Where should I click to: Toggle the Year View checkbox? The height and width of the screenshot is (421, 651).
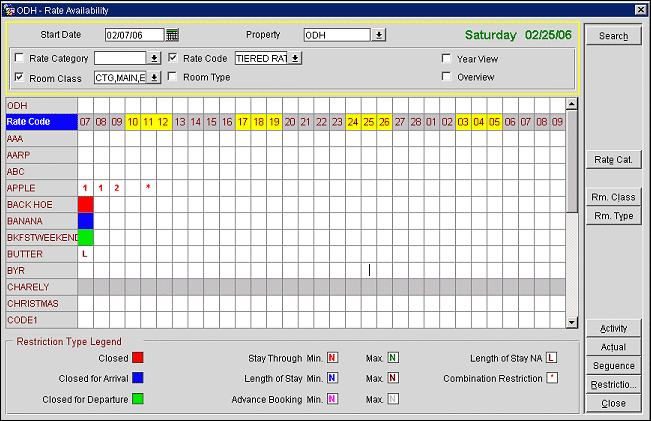[446, 58]
